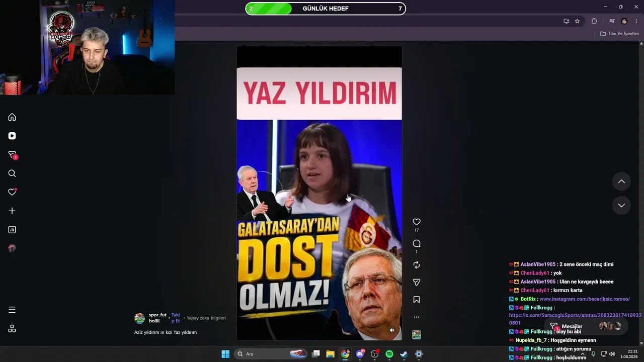Open the reel's three-dot options menu
The image size is (644, 362).
(417, 317)
